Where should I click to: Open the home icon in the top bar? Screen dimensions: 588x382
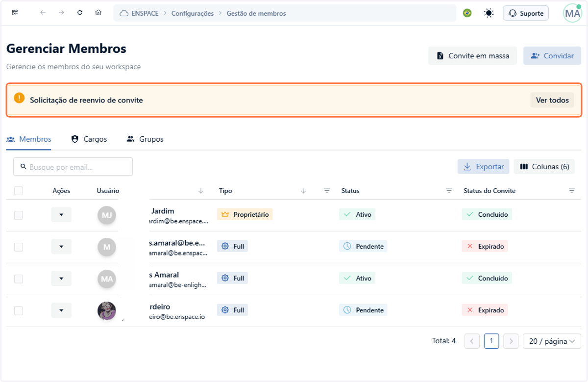click(98, 13)
